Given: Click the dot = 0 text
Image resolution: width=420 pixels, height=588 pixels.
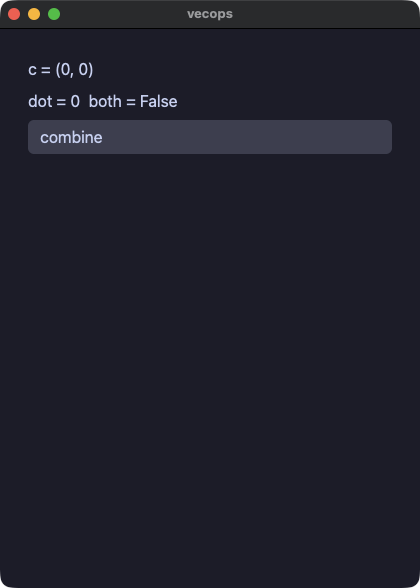Looking at the screenshot, I should point(54,102).
